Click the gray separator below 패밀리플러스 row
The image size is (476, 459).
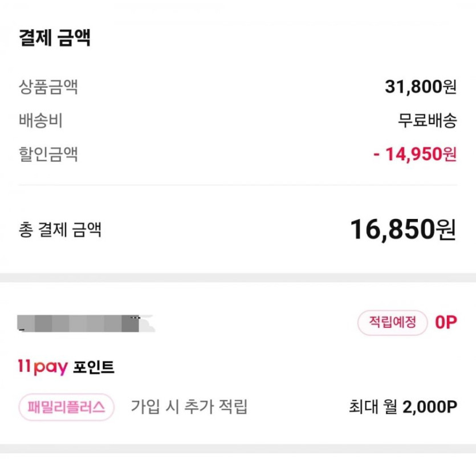click(x=238, y=449)
